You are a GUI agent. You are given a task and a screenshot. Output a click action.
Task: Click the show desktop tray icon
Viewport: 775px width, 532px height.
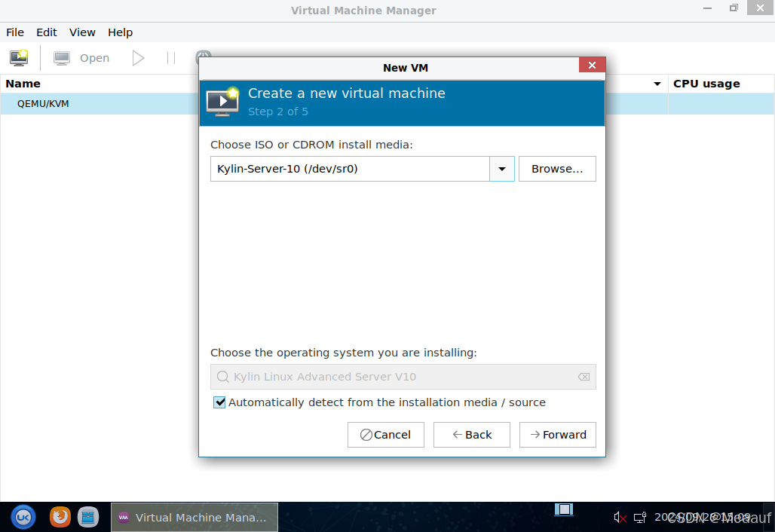pyautogui.click(x=563, y=509)
